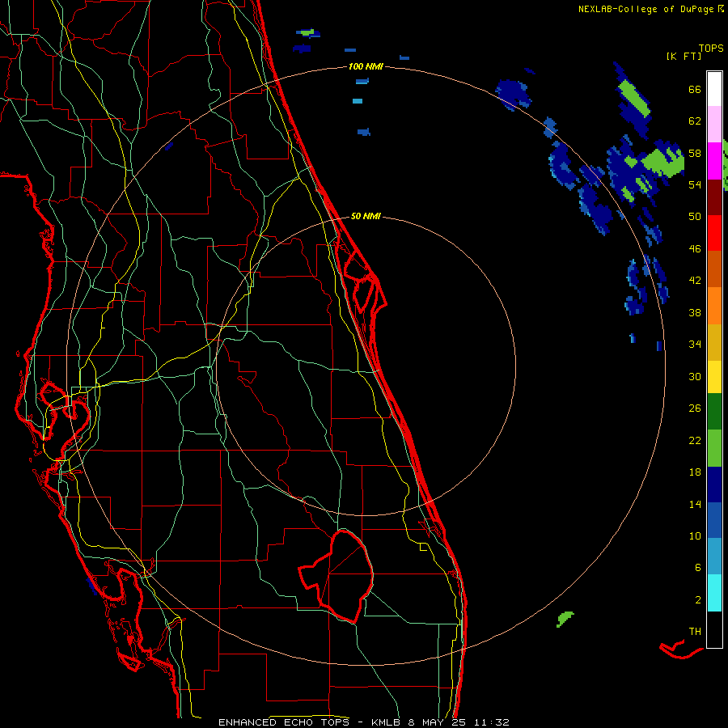
Task: Click the 30 value on the scale
Action: pyautogui.click(x=695, y=376)
